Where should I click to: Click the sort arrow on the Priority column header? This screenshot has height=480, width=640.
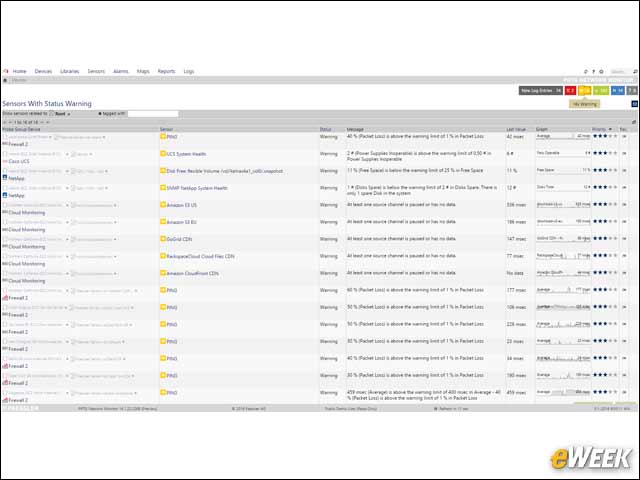click(610, 129)
